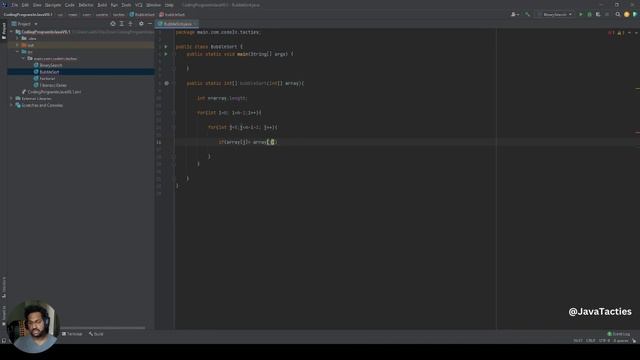Expand the .idea folder
The image size is (640, 360).
tap(18, 38)
